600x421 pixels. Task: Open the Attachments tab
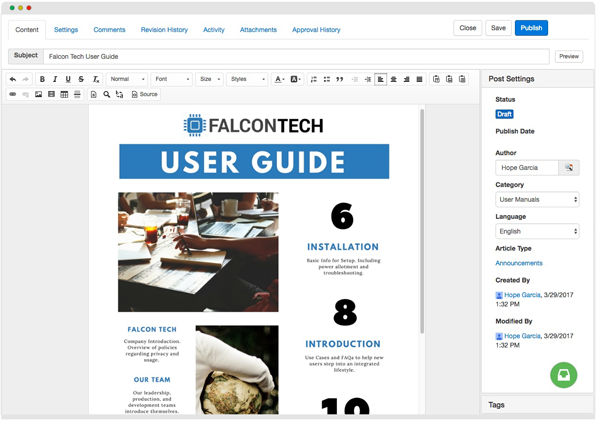258,30
